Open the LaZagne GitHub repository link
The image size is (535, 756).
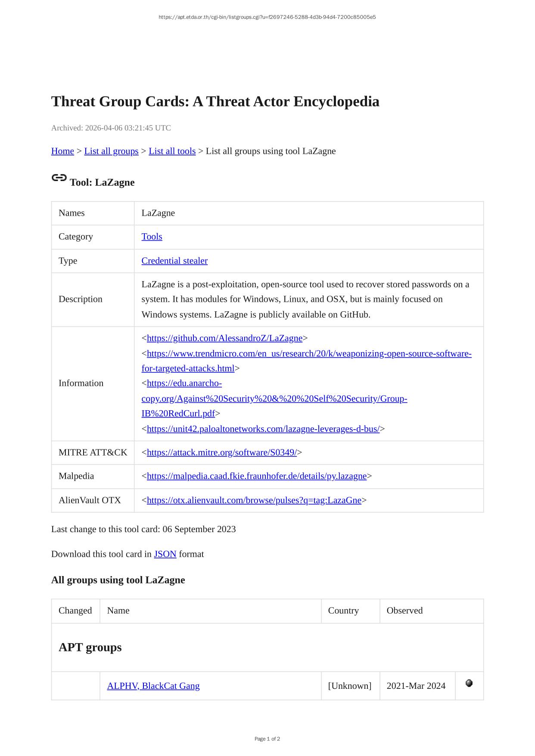(x=224, y=338)
